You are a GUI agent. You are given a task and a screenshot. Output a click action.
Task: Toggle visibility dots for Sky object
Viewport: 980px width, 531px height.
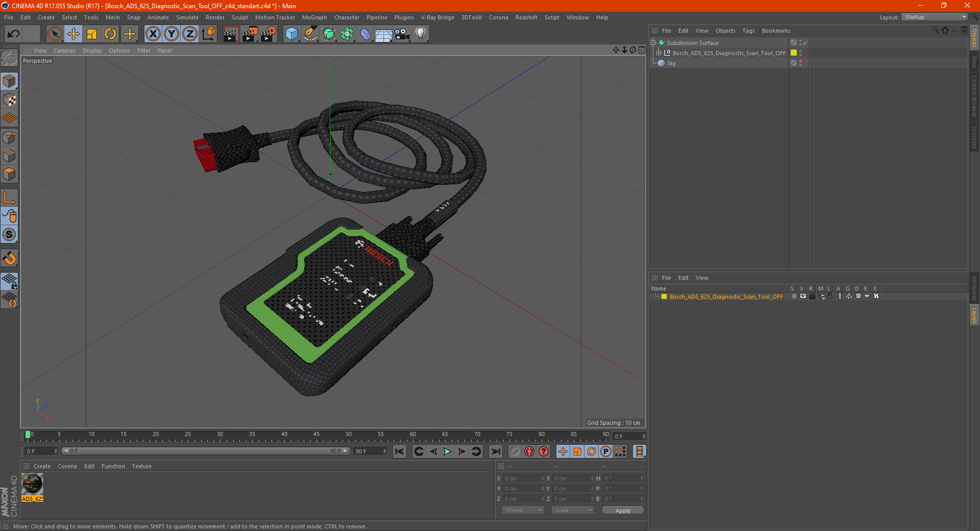800,63
